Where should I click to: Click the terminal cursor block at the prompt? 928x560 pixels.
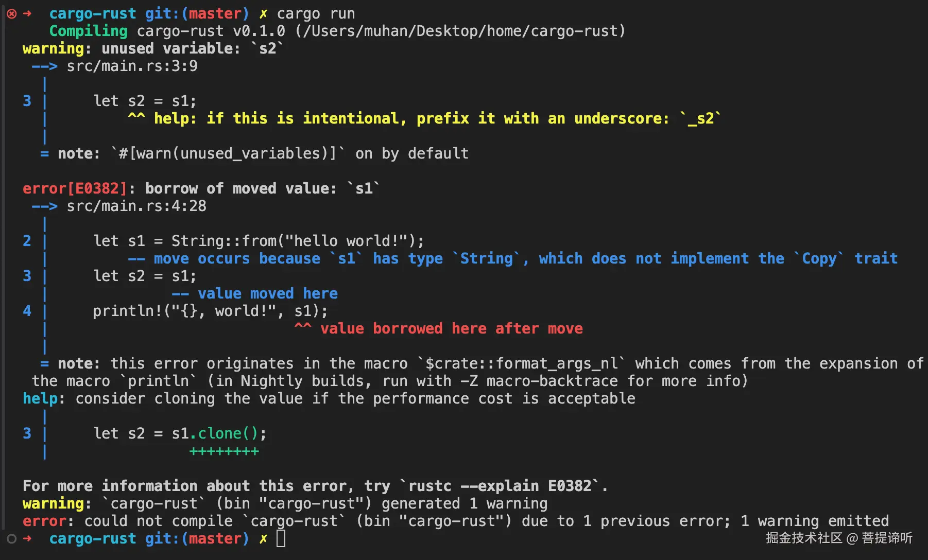click(281, 539)
